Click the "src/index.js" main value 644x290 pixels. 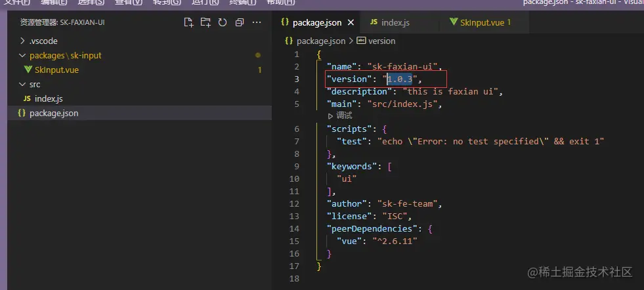(402, 104)
